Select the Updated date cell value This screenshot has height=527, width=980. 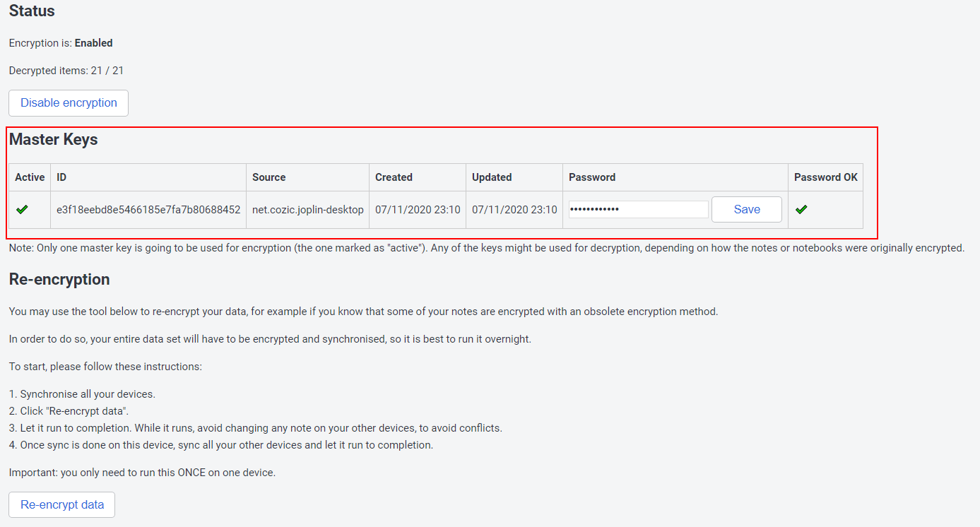coord(514,210)
